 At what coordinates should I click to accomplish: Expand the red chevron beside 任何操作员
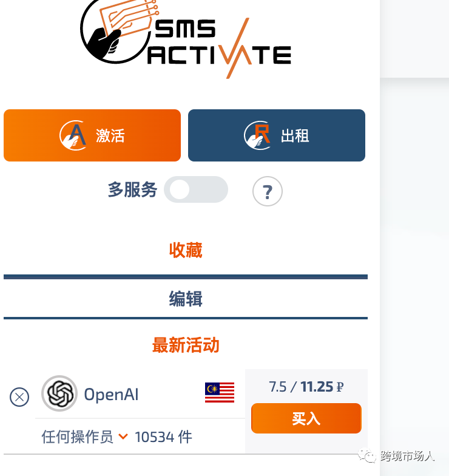coord(123,437)
